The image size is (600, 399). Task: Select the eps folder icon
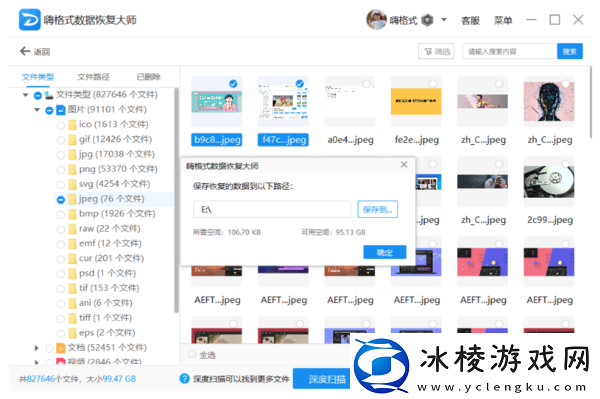point(72,333)
